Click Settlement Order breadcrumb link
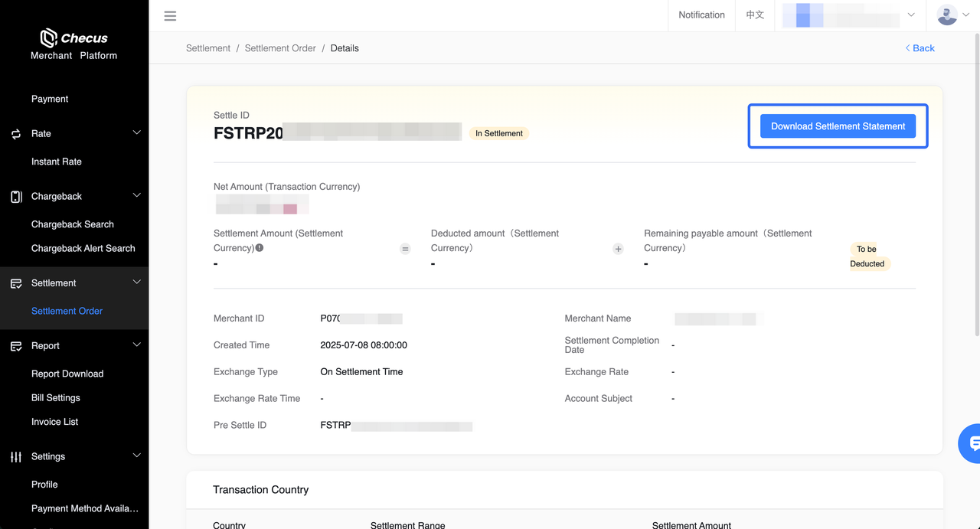 click(280, 48)
